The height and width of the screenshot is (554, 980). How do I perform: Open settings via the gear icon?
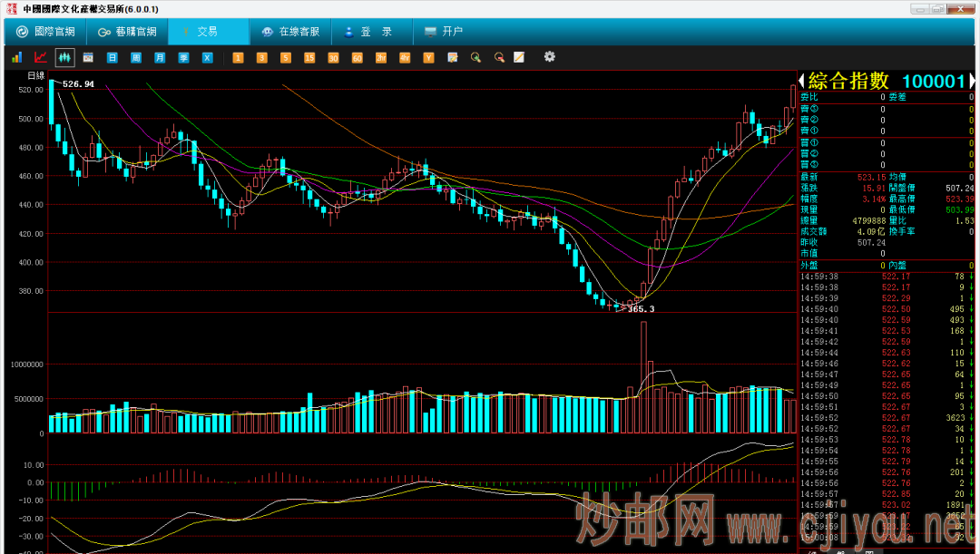pos(549,57)
